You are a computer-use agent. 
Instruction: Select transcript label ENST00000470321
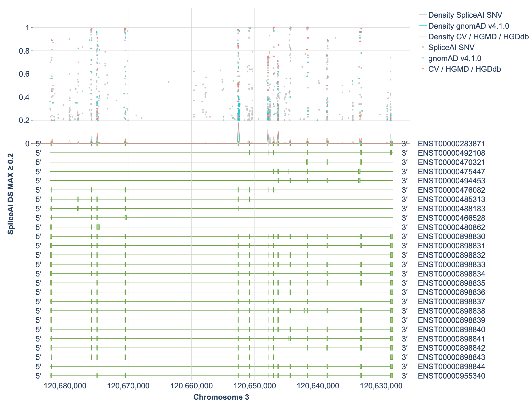451,162
